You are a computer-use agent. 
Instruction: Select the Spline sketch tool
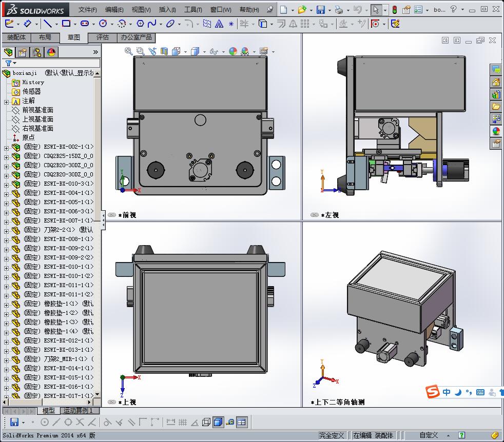[x=152, y=24]
